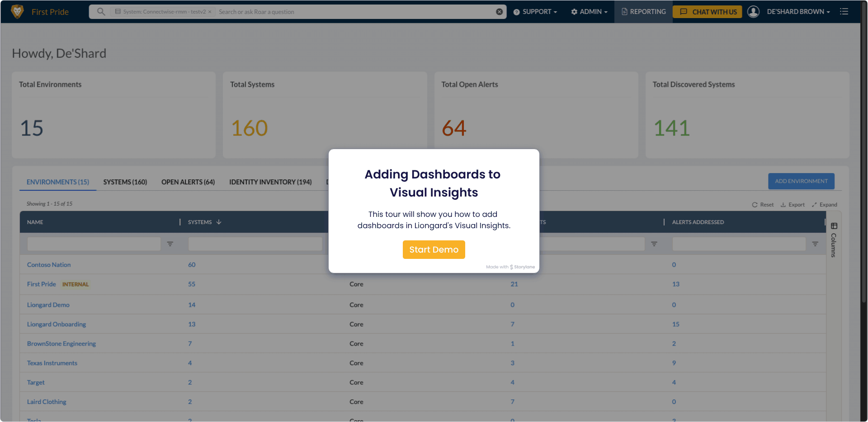Start the demo tour
The width and height of the screenshot is (868, 422).
[434, 249]
